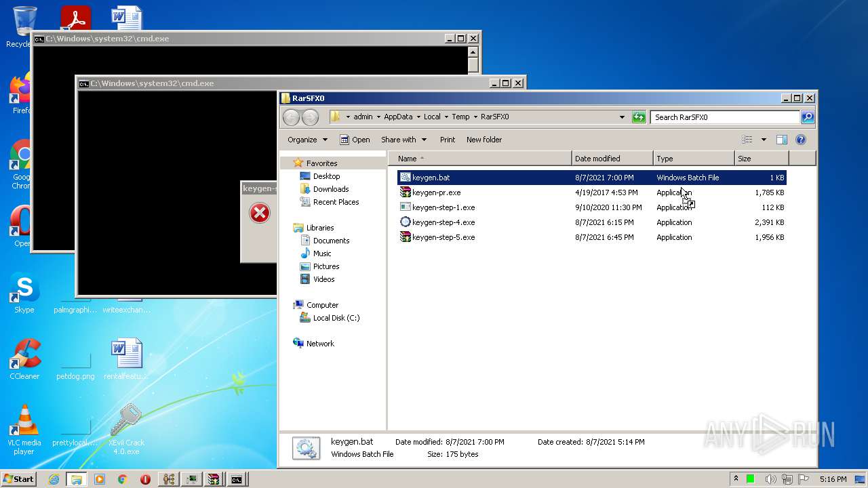Open Videos library in navigation pane
868x488 pixels.
(323, 279)
